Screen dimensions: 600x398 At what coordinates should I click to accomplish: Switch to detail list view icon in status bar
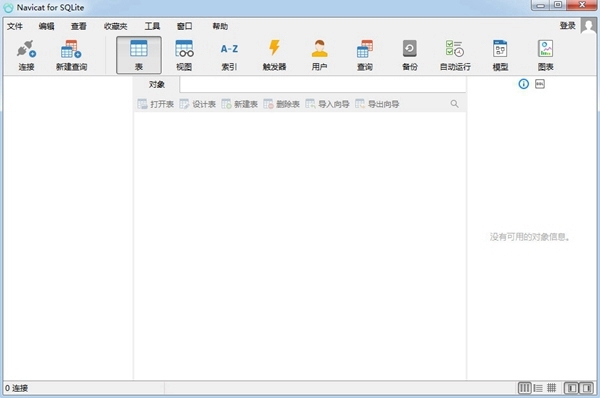(538, 388)
